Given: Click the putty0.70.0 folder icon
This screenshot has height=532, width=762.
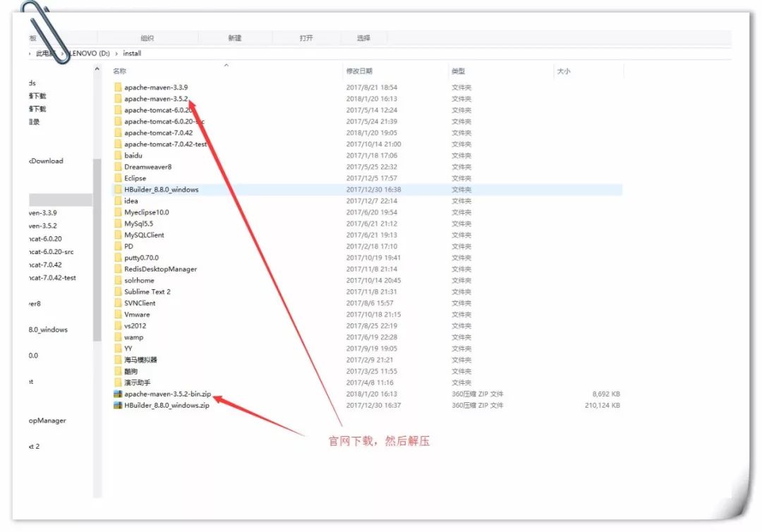Looking at the screenshot, I should [118, 258].
